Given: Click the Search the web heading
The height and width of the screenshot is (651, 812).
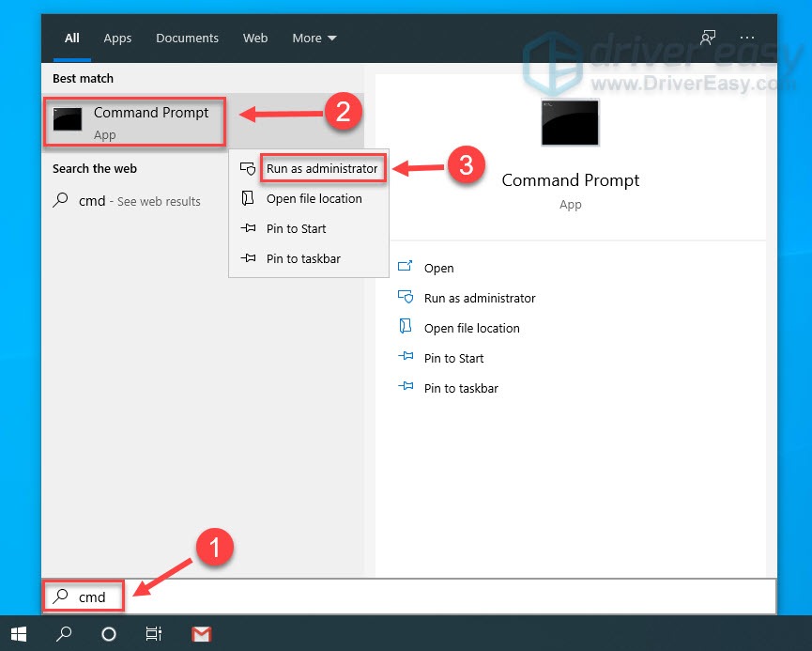Looking at the screenshot, I should tap(94, 168).
